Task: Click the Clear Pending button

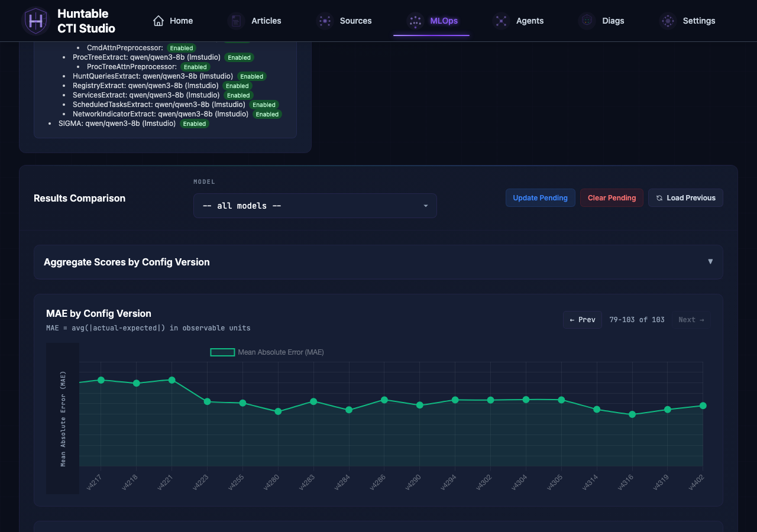Action: pyautogui.click(x=612, y=198)
